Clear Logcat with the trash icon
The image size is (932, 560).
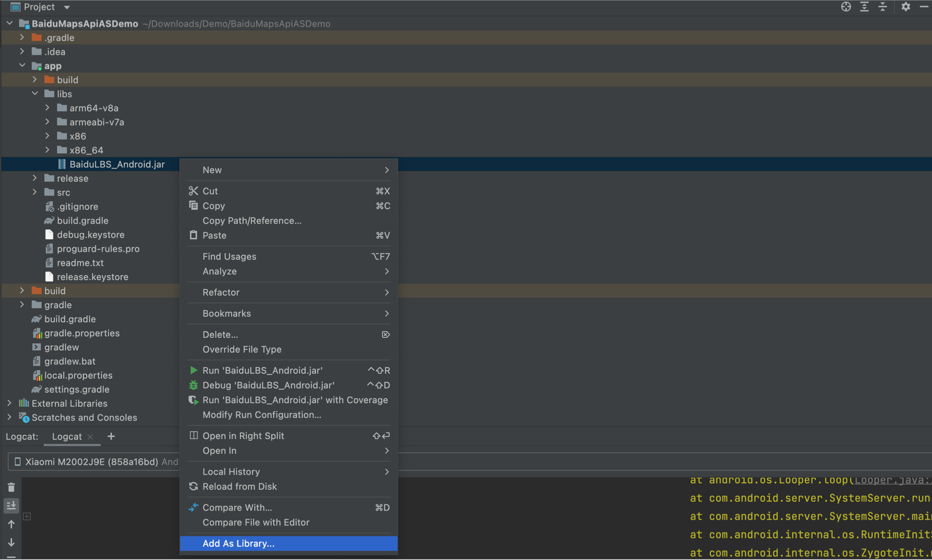coord(11,487)
